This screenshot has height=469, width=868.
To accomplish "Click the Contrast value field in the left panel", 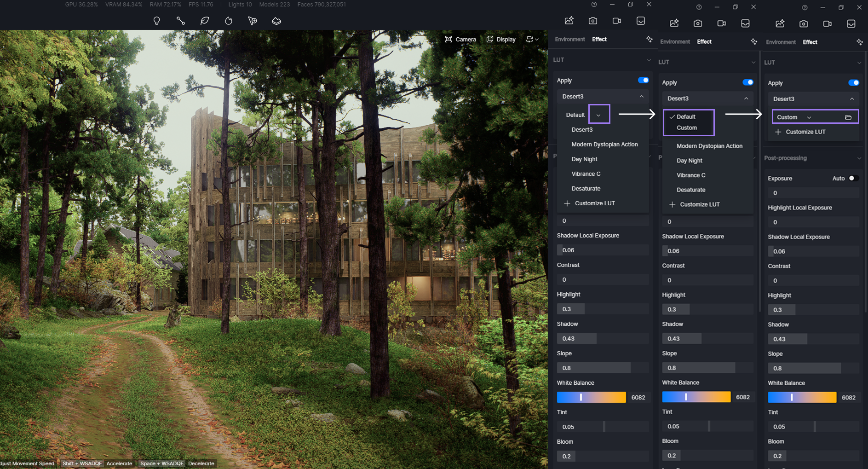I will pos(603,280).
